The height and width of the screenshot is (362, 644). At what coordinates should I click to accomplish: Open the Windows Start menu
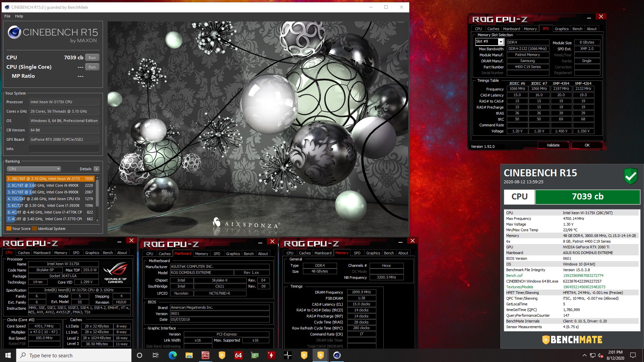(x=8, y=355)
